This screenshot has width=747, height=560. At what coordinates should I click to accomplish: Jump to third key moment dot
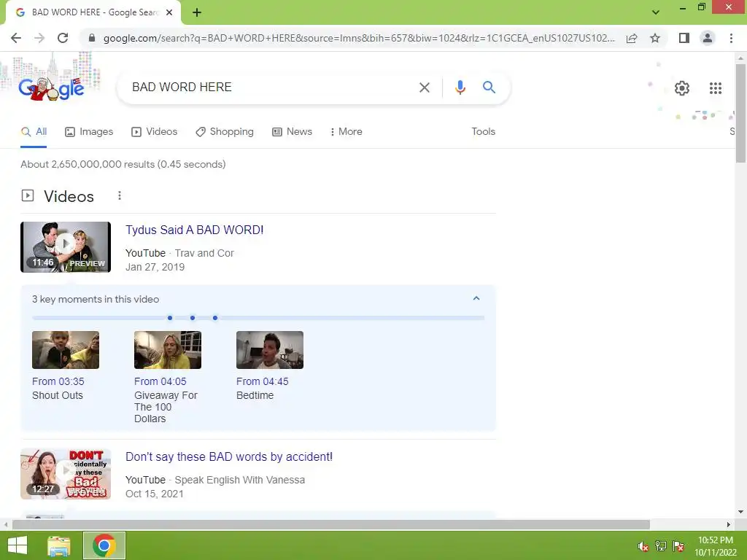215,318
